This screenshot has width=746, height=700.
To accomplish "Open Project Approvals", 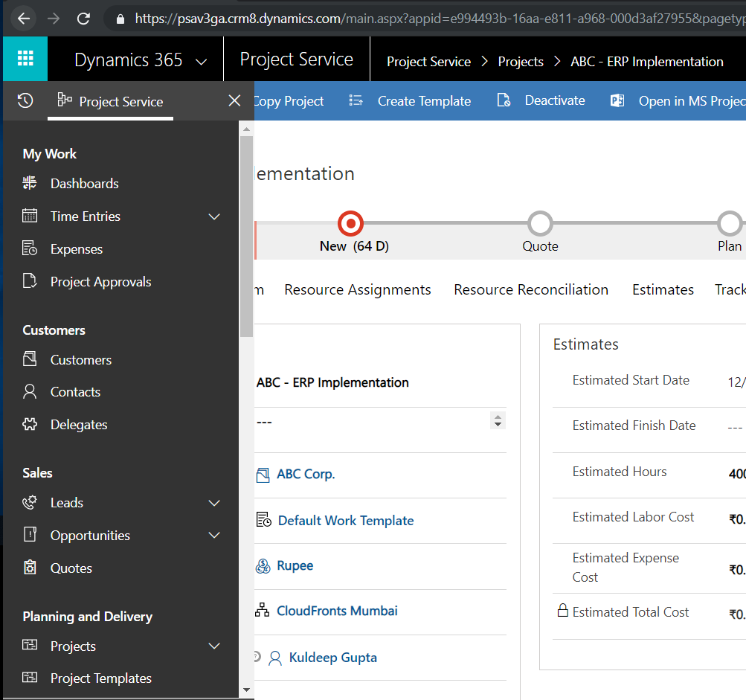I will [x=100, y=282].
